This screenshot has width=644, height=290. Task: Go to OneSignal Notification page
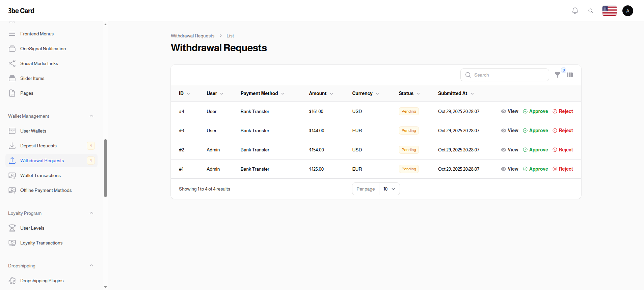coord(43,49)
